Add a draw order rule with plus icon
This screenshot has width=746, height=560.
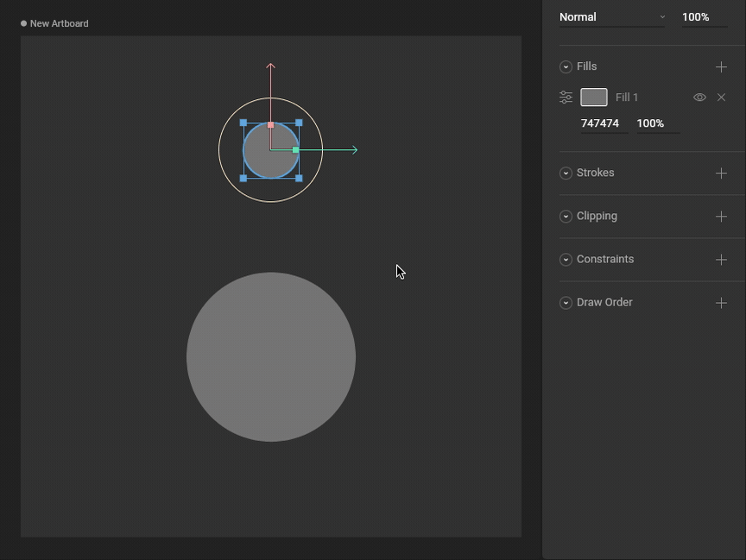[721, 303]
